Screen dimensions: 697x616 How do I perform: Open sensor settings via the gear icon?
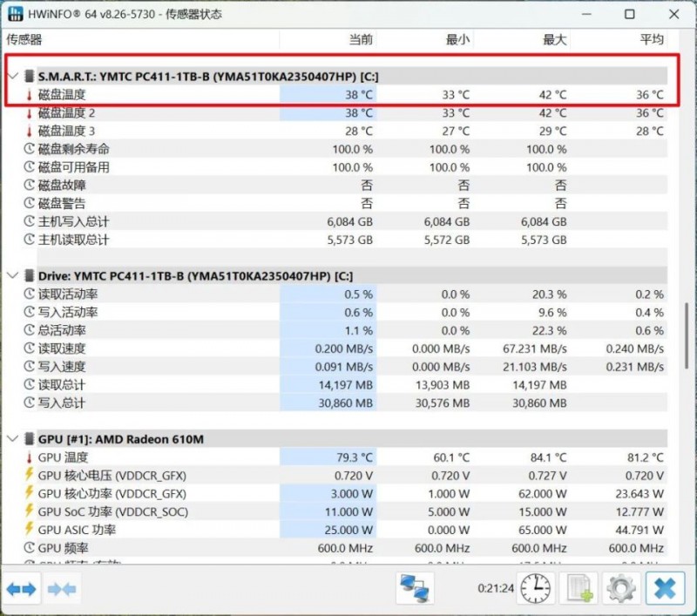coord(620,589)
